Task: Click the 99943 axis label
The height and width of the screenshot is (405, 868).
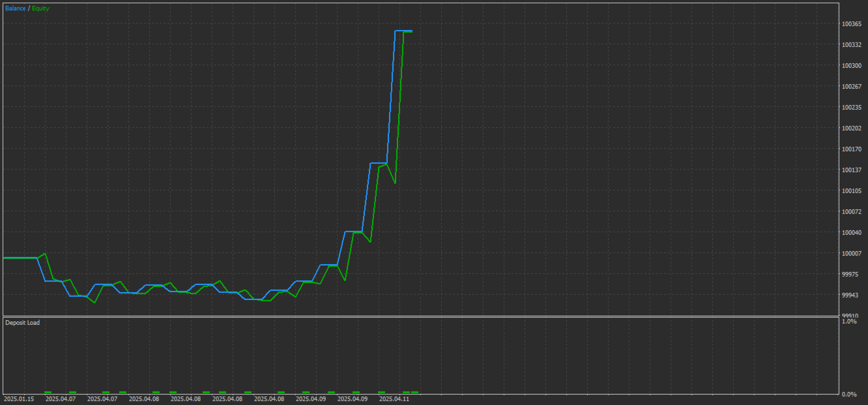Action: click(850, 295)
